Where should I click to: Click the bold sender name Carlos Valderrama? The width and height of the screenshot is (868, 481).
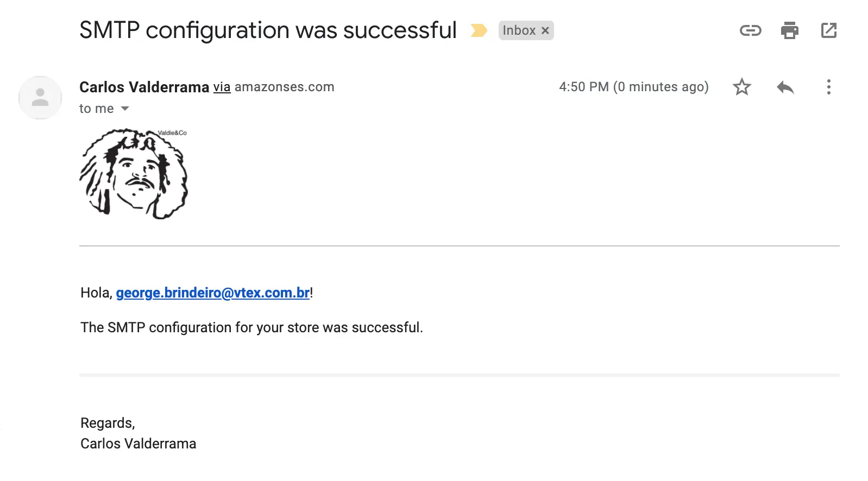click(144, 87)
